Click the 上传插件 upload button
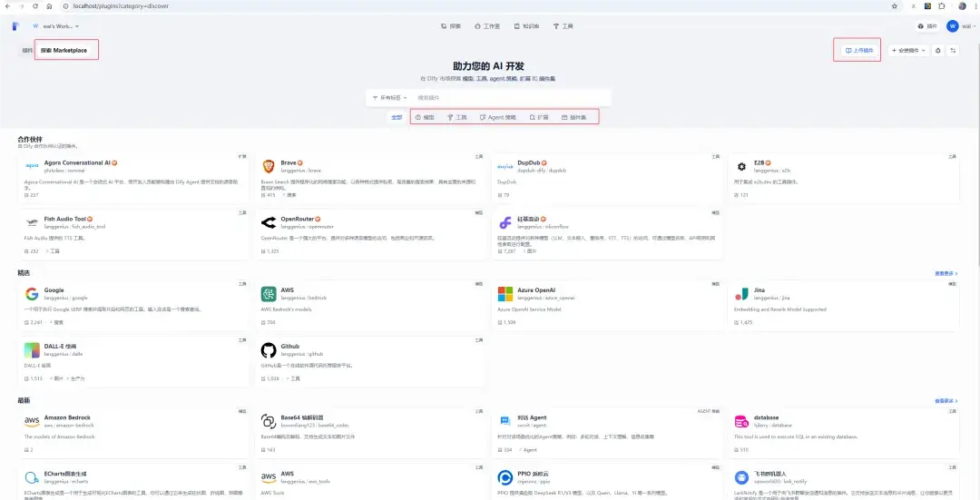 (858, 51)
